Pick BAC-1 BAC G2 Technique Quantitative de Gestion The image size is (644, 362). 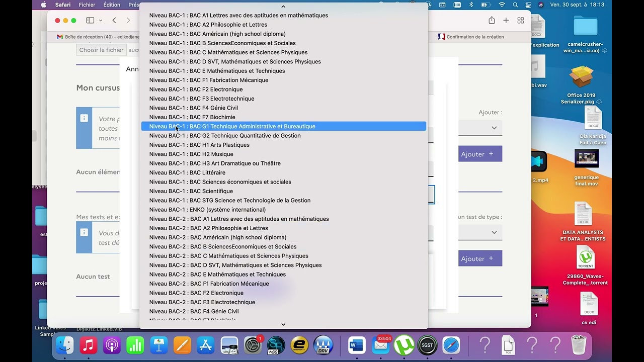point(284,136)
